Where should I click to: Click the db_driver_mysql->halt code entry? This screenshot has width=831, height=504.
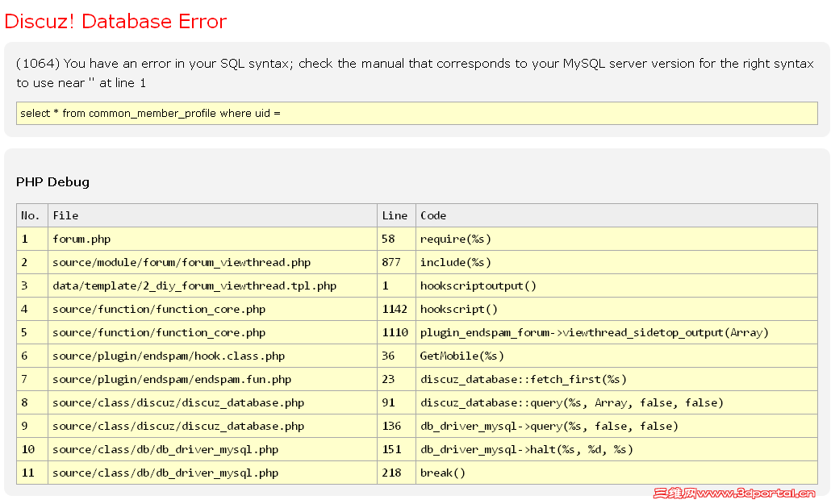527,449
